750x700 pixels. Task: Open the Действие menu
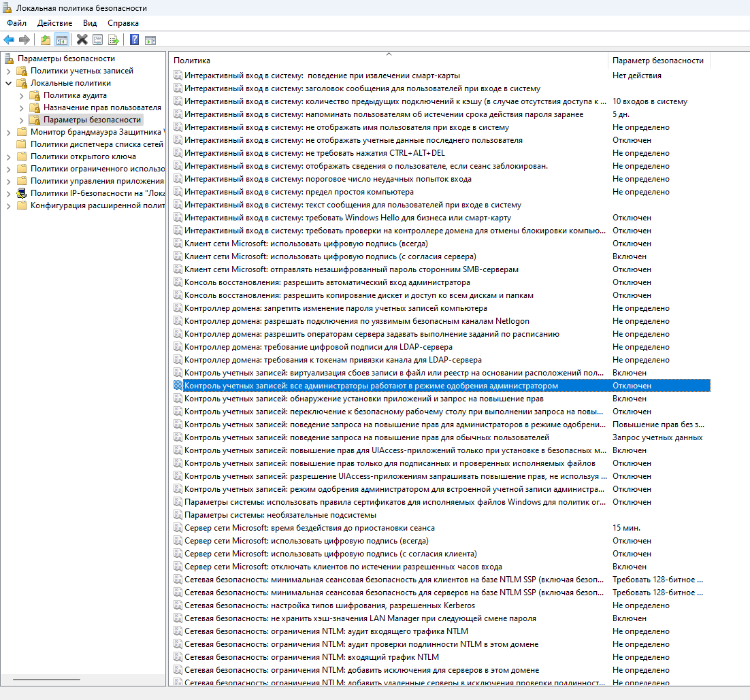coord(54,23)
